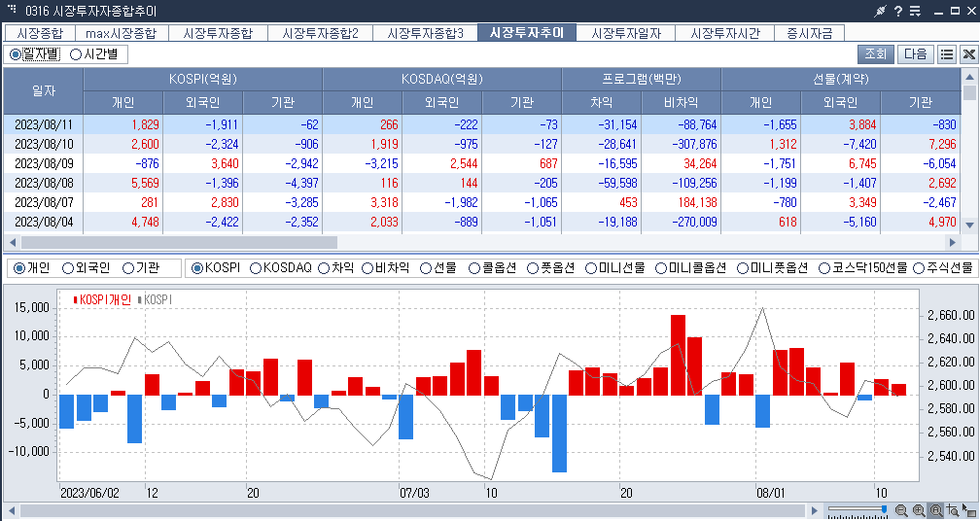Click the 다음 next button

[x=916, y=54]
